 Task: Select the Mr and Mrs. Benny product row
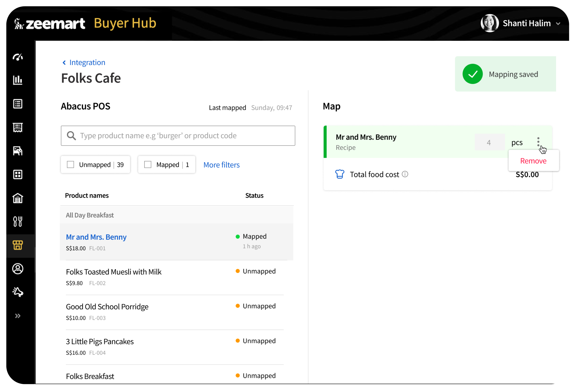[177, 242]
